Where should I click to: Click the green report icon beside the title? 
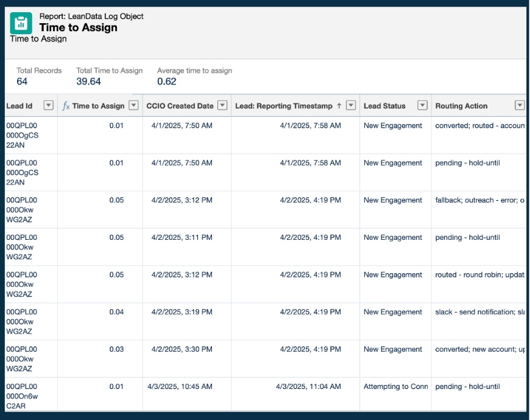point(21,23)
